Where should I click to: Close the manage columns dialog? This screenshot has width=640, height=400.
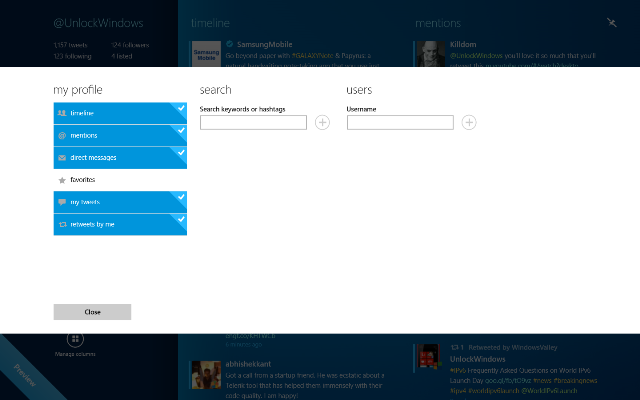(92, 312)
